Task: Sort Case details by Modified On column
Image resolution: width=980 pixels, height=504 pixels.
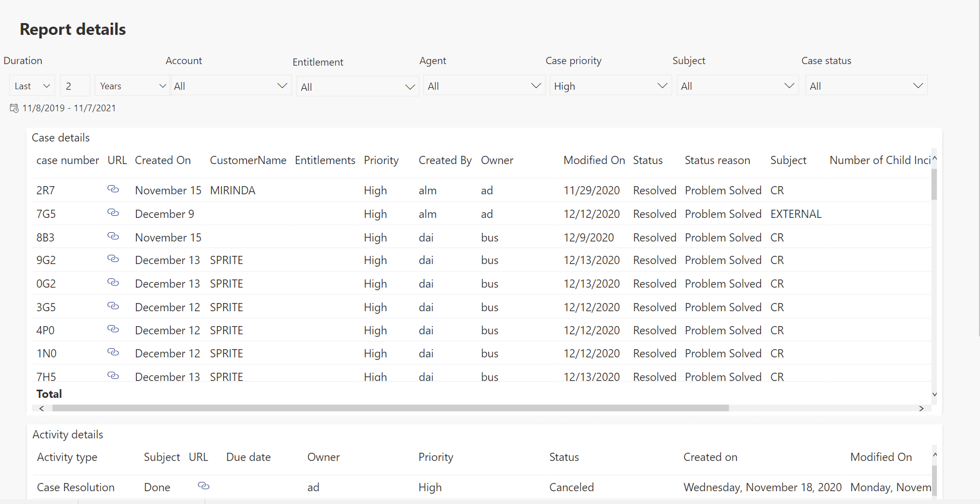Action: (594, 160)
